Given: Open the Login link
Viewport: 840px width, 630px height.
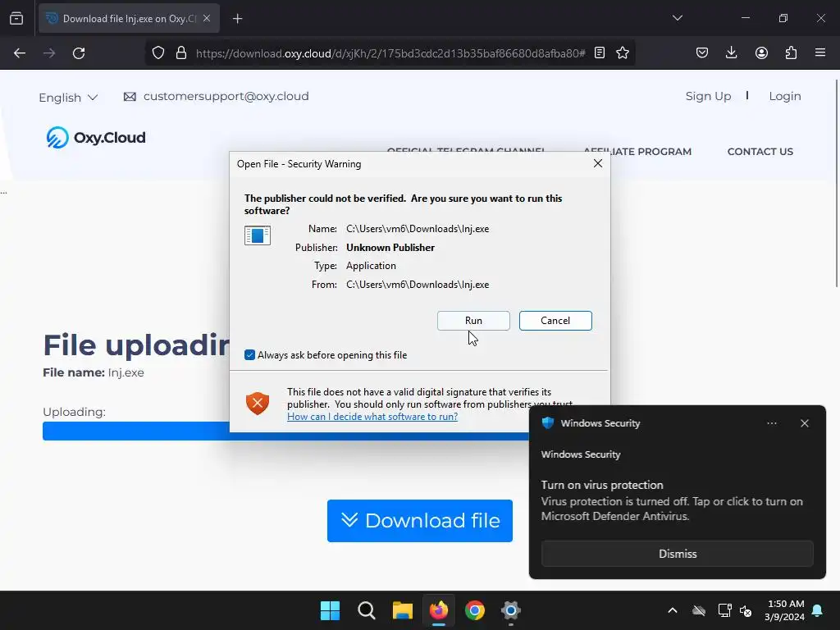Looking at the screenshot, I should coord(785,97).
